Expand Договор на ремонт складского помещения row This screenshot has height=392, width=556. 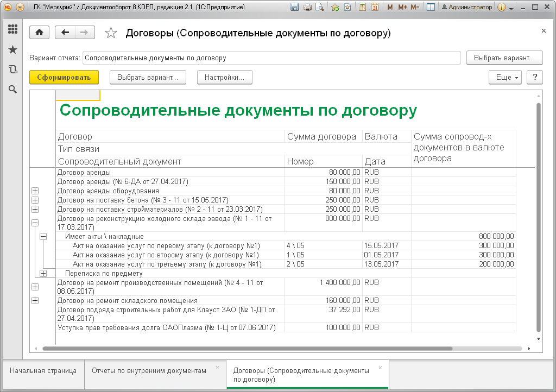35,301
